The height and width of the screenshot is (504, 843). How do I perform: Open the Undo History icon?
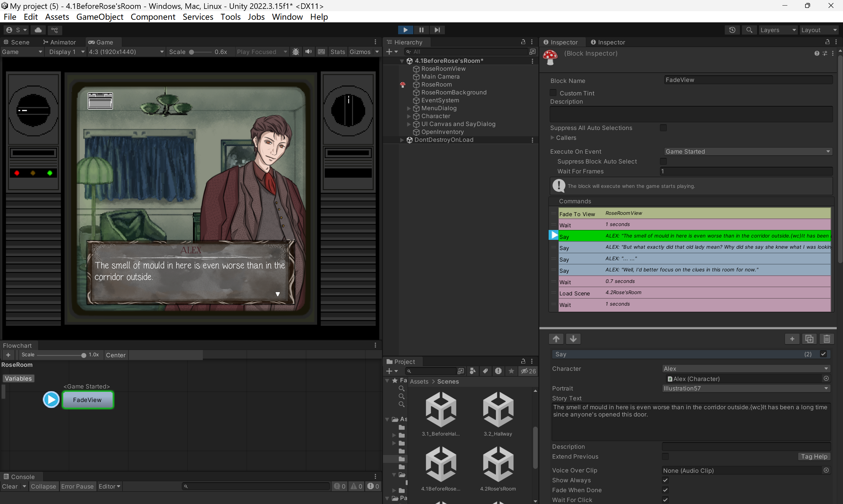732,30
